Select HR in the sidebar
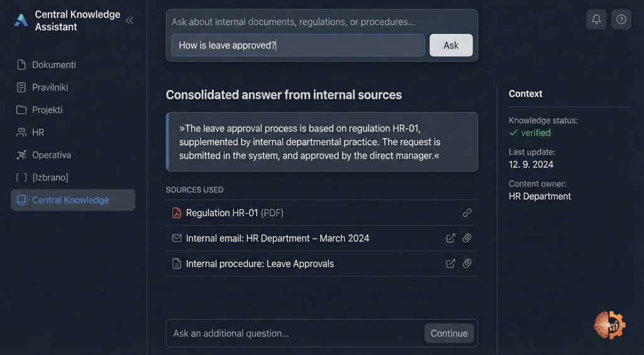Image resolution: width=644 pixels, height=355 pixels. (x=38, y=133)
